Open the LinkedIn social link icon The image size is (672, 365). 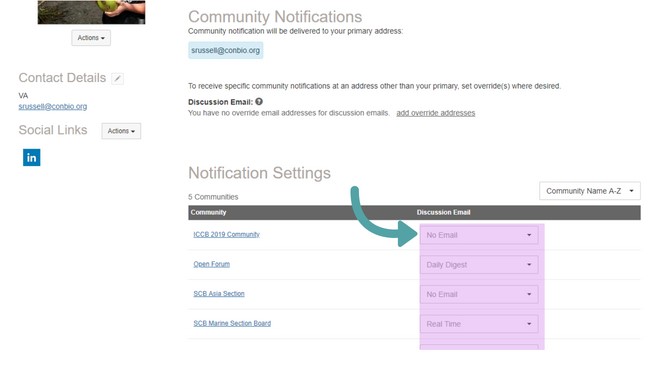pos(31,157)
